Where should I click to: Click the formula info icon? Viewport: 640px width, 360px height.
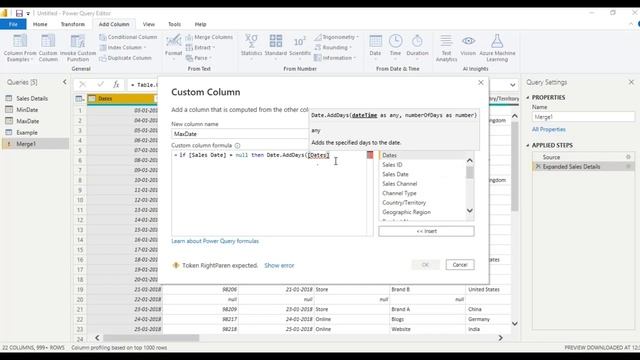[x=237, y=145]
